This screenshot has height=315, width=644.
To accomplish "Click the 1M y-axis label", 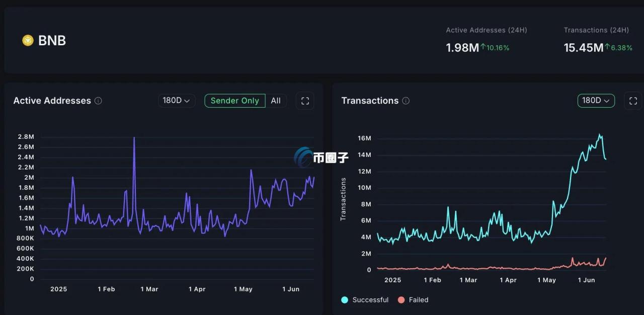I will coord(29,228).
